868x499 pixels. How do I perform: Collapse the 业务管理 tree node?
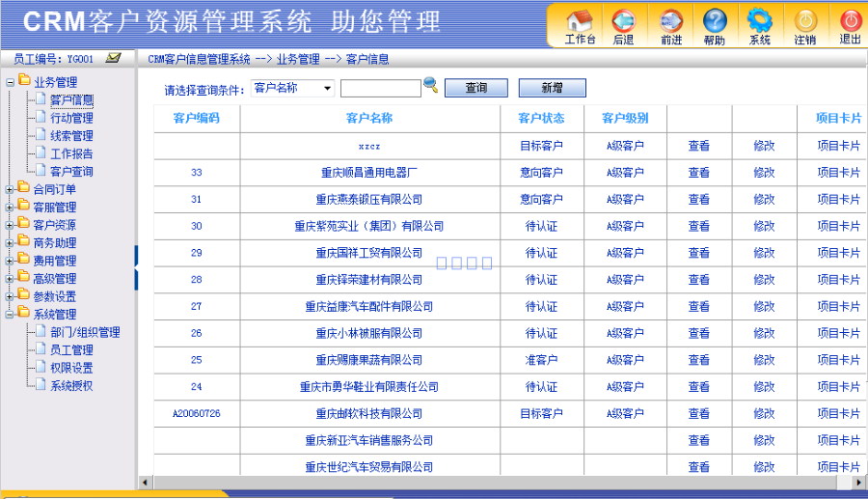[x=10, y=82]
